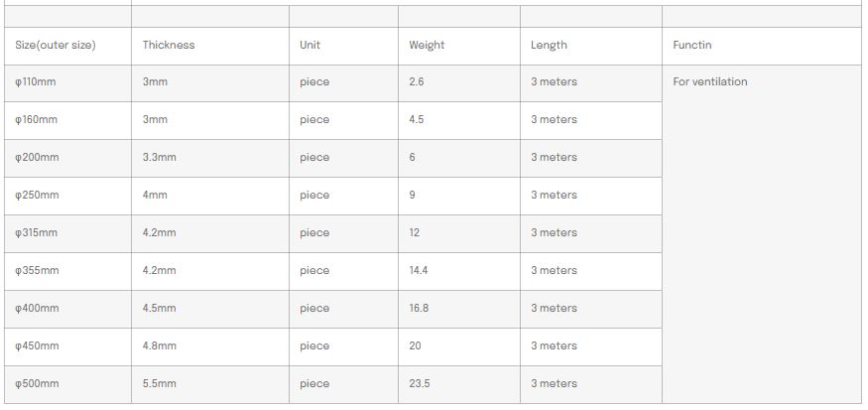Click the φ200mm size cell
Viewport: 868px width, 410px height.
pos(38,157)
